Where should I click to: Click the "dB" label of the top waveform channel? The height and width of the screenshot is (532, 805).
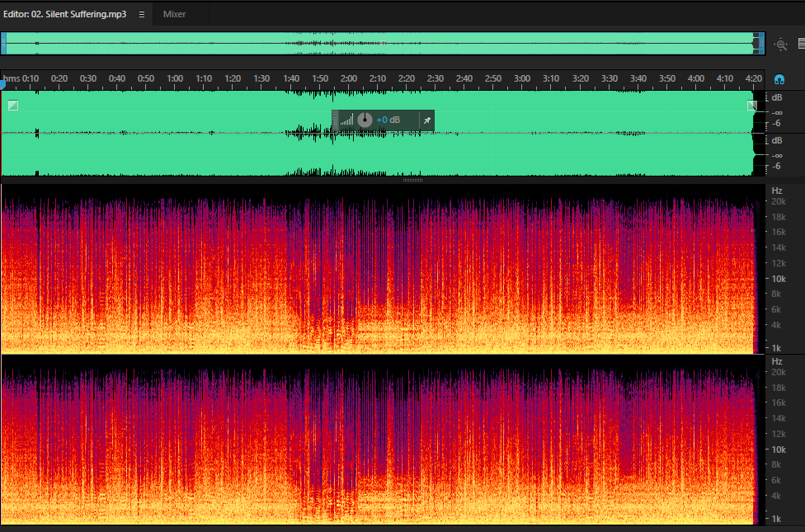[777, 97]
